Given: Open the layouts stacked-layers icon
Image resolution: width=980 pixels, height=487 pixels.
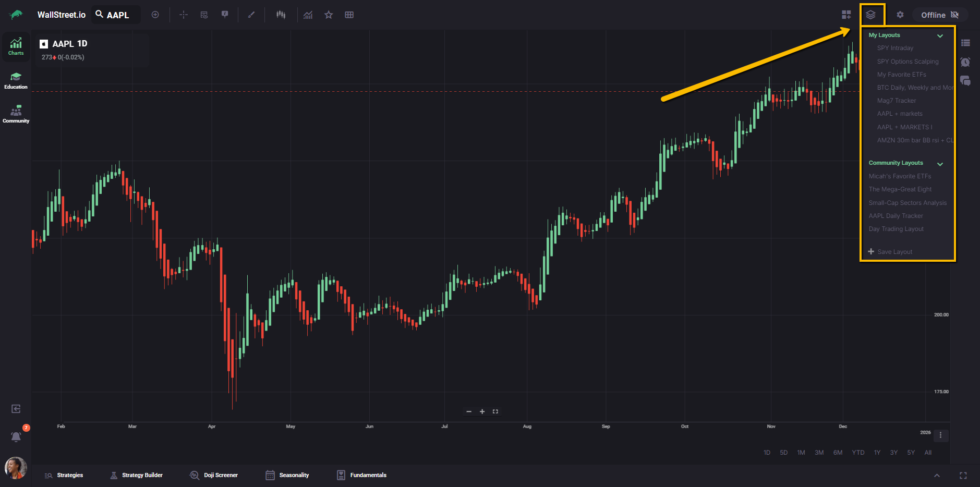Looking at the screenshot, I should (x=870, y=15).
